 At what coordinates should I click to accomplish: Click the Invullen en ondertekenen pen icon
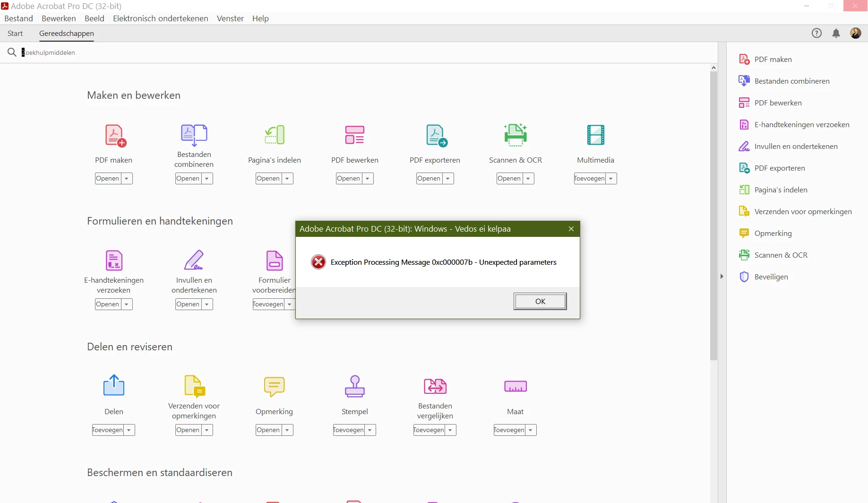click(194, 260)
